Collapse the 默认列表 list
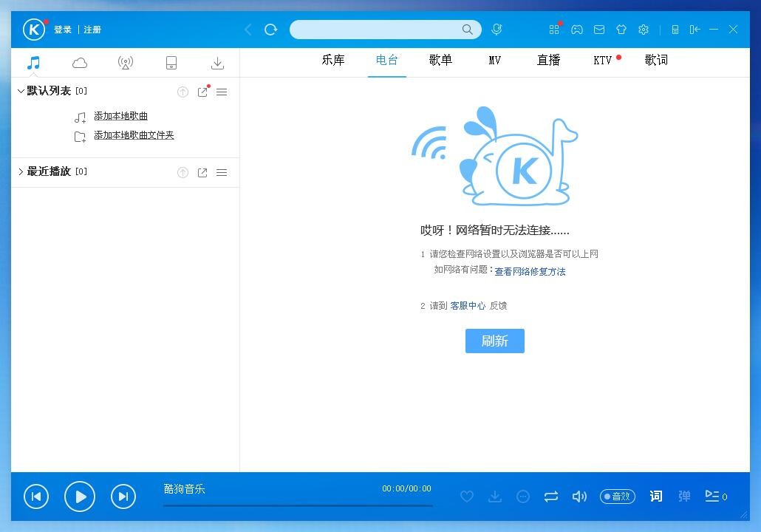761x532 pixels. click(x=21, y=91)
